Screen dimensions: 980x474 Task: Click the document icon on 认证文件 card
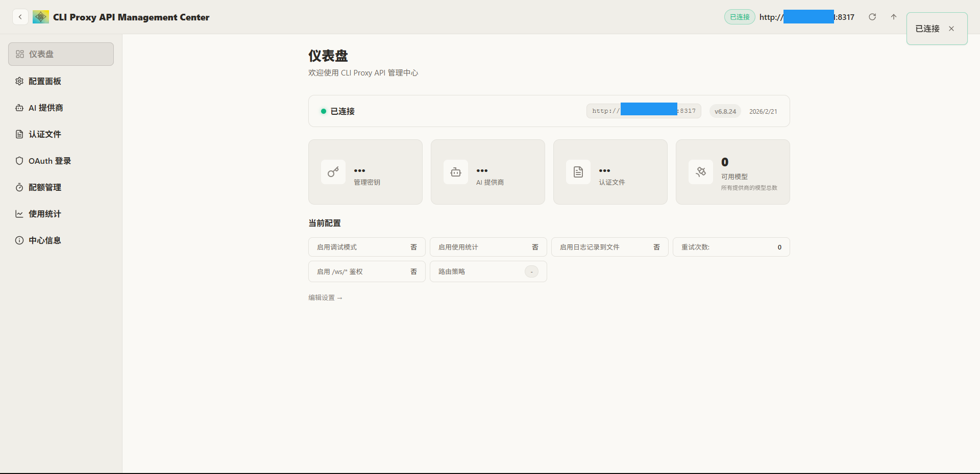pyautogui.click(x=578, y=172)
